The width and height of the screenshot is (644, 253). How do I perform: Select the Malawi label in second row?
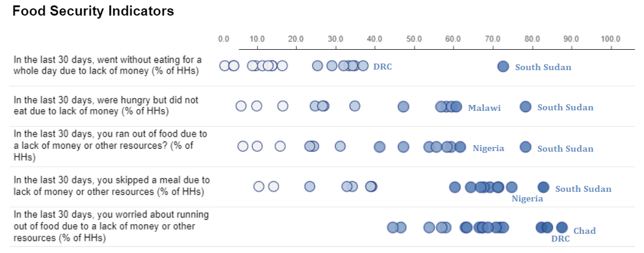click(x=484, y=108)
